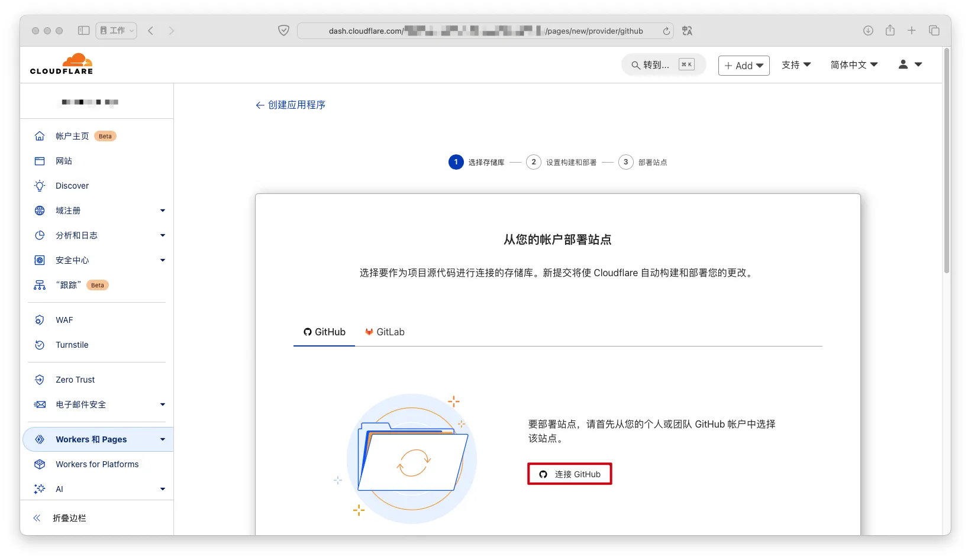Collapse the Workers 和 Pages submenu arrow
971x560 pixels.
[x=163, y=439]
